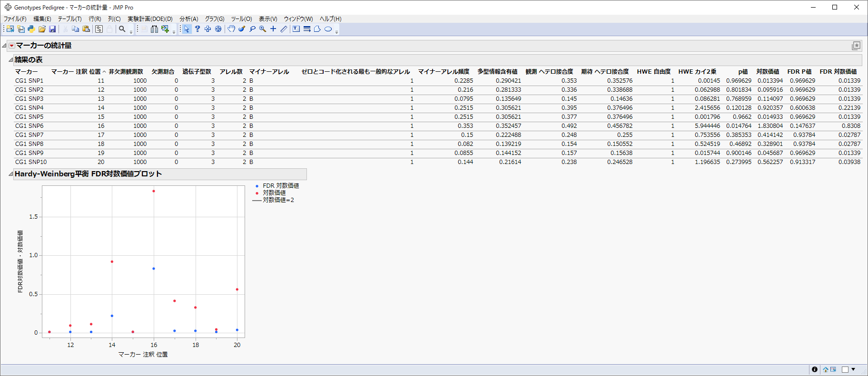Image resolution: width=868 pixels, height=376 pixels.
Task: Open the window list dropdown arrow
Action: pyautogui.click(x=853, y=369)
